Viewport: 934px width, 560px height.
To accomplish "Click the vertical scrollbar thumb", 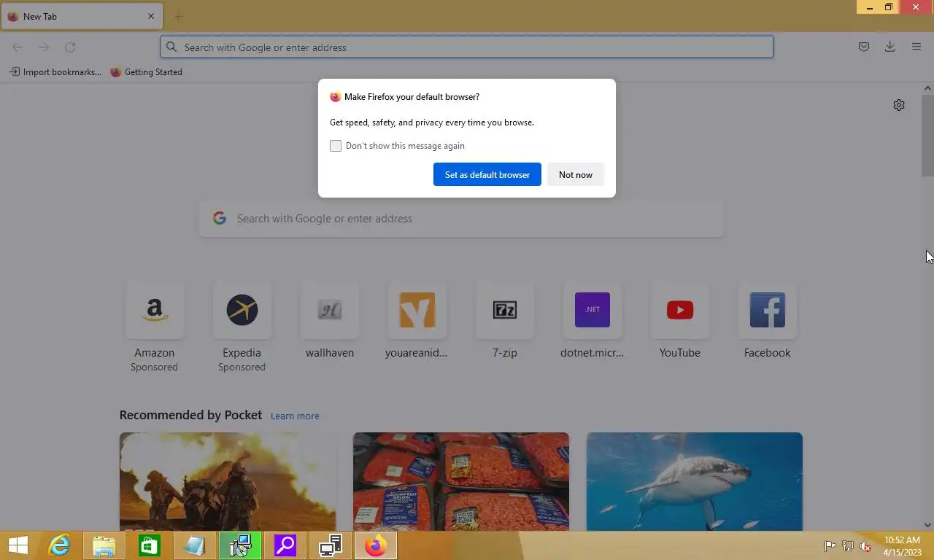I will click(x=927, y=135).
